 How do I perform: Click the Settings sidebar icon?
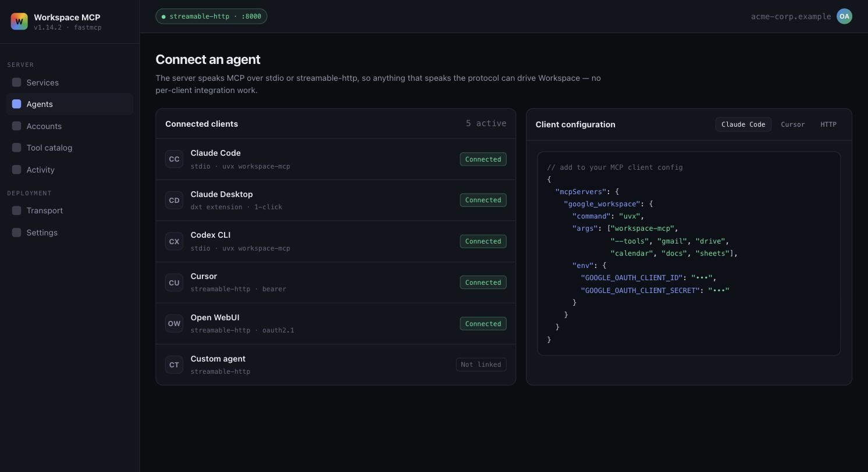coord(16,233)
